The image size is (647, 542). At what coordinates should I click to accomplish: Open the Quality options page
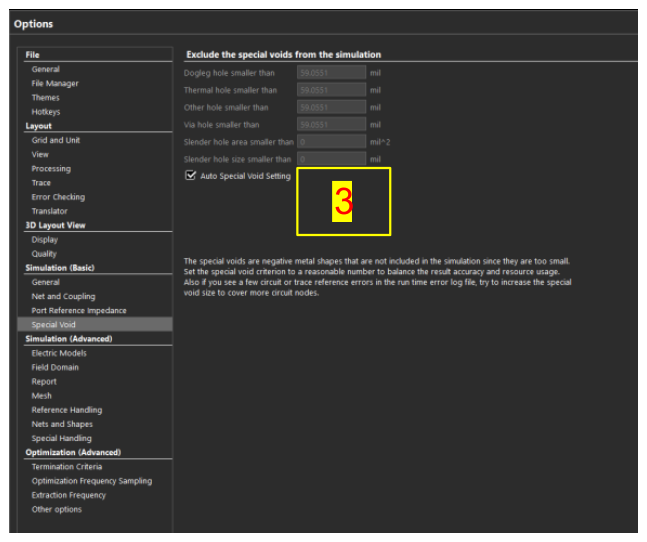44,254
